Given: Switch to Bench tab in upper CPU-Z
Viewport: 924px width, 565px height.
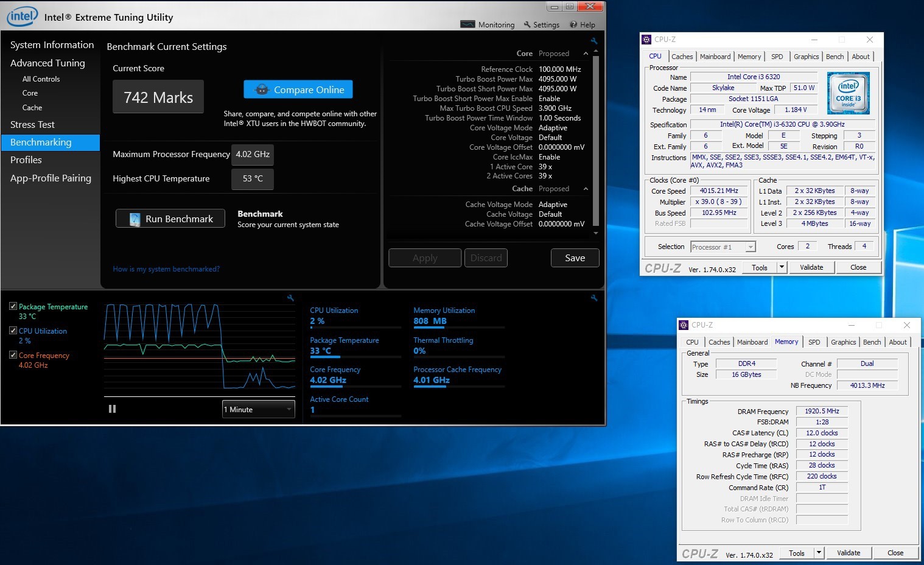Looking at the screenshot, I should click(x=835, y=57).
